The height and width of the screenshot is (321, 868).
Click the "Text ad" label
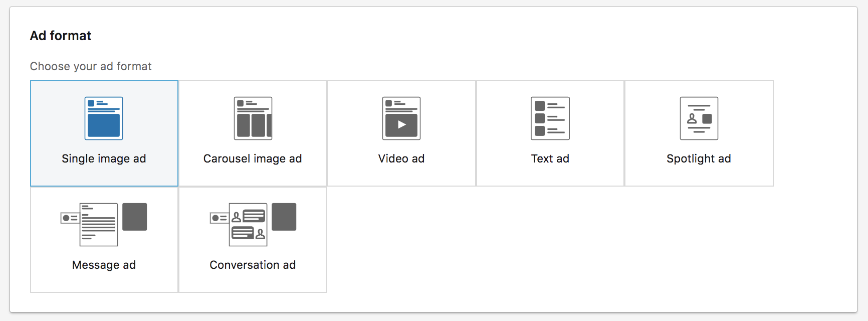click(x=550, y=158)
